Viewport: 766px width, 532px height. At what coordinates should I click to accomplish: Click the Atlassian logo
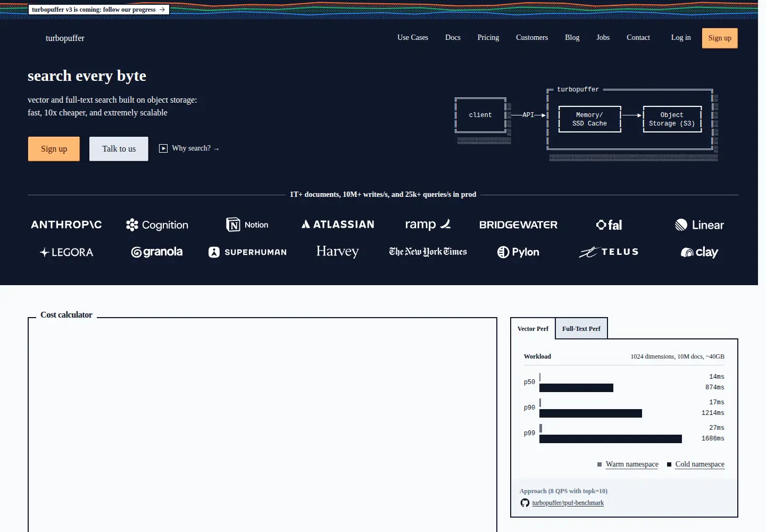click(x=338, y=225)
